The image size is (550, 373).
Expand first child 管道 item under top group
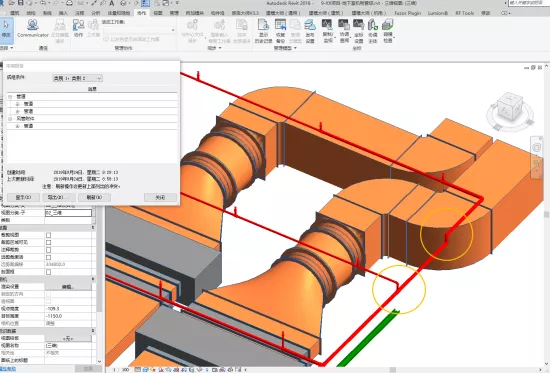(17, 104)
